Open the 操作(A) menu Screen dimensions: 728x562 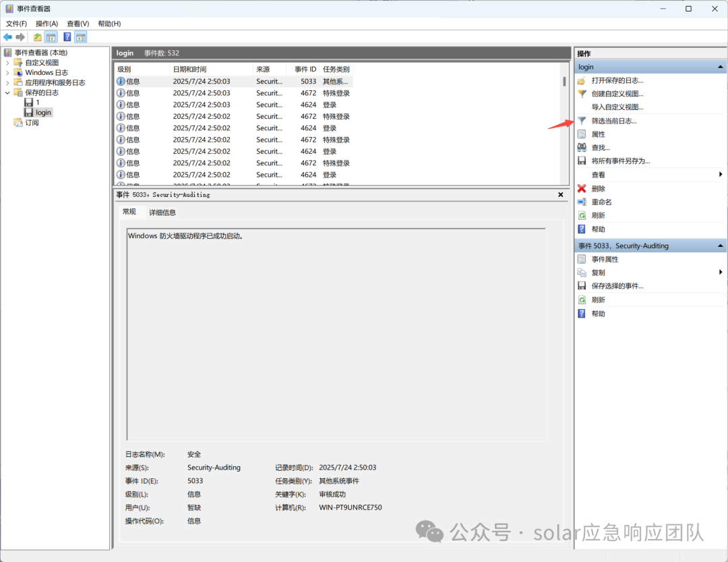coord(47,24)
